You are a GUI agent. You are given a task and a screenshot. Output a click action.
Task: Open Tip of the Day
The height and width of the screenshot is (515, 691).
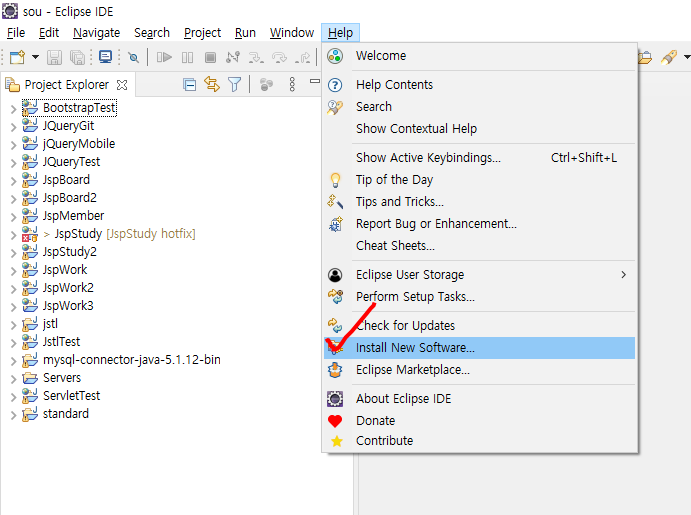479,180
